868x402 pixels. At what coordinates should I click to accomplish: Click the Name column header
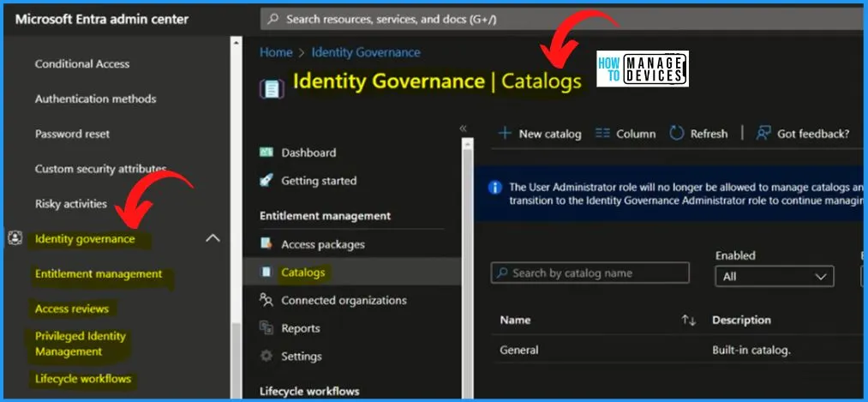515,320
